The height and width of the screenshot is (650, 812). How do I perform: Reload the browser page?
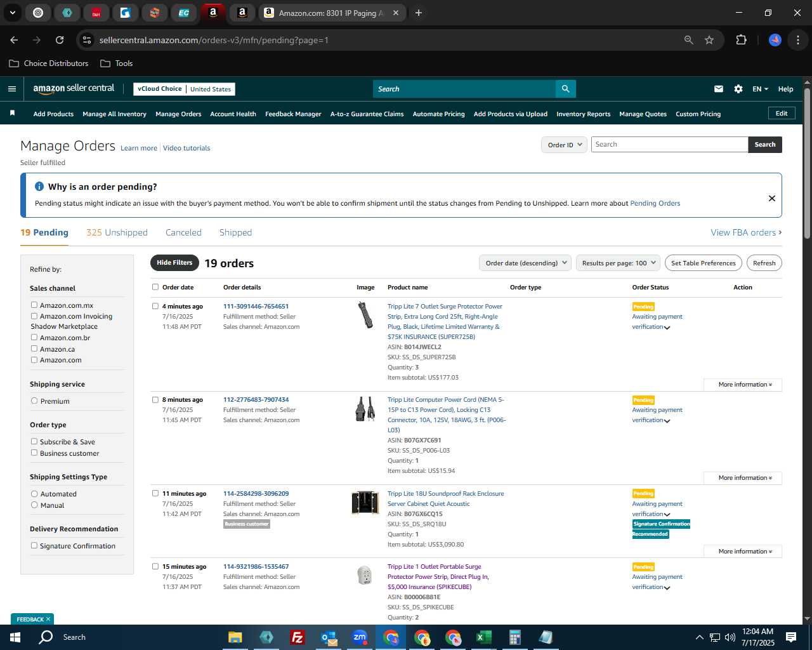[60, 40]
